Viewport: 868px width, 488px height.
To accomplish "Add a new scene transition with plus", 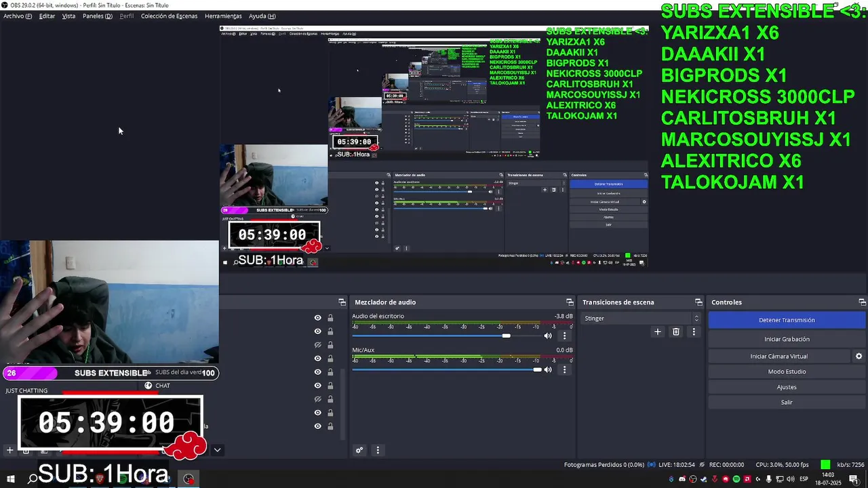I will (x=657, y=331).
